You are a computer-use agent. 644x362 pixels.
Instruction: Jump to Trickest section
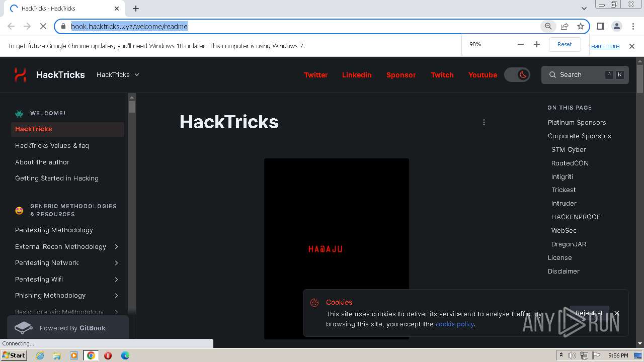[x=563, y=190]
